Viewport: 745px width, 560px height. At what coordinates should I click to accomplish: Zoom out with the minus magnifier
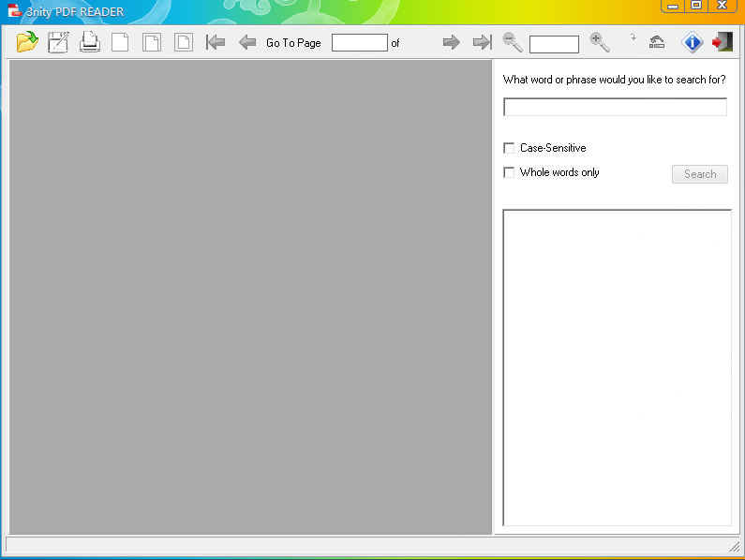click(513, 42)
